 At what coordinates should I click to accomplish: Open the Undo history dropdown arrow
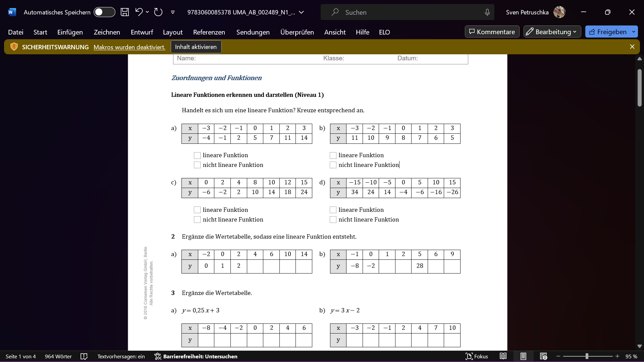point(147,12)
